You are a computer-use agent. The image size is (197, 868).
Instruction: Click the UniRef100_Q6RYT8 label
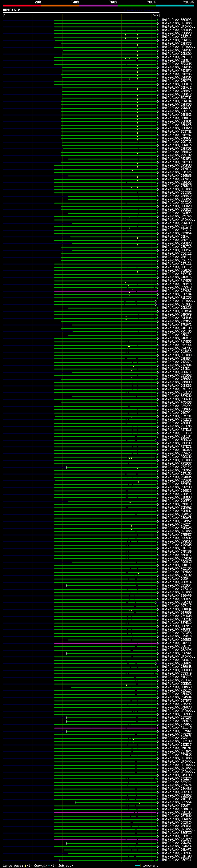click(177, 81)
